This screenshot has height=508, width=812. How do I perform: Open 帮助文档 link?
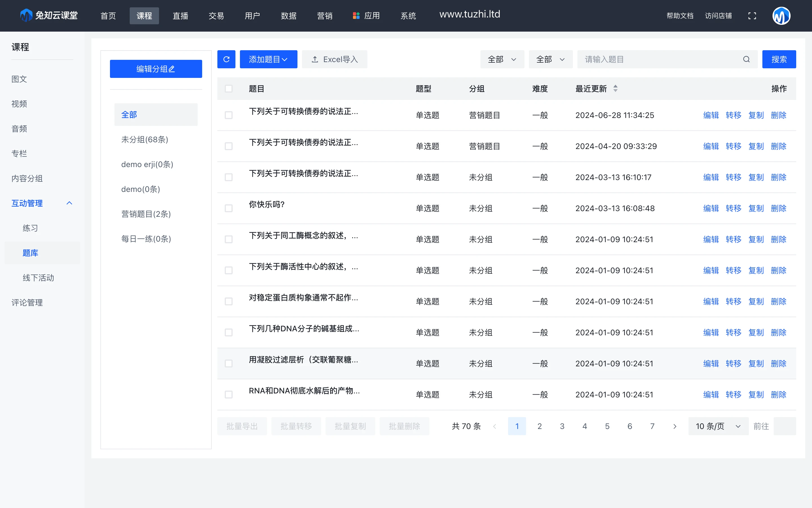pyautogui.click(x=680, y=16)
